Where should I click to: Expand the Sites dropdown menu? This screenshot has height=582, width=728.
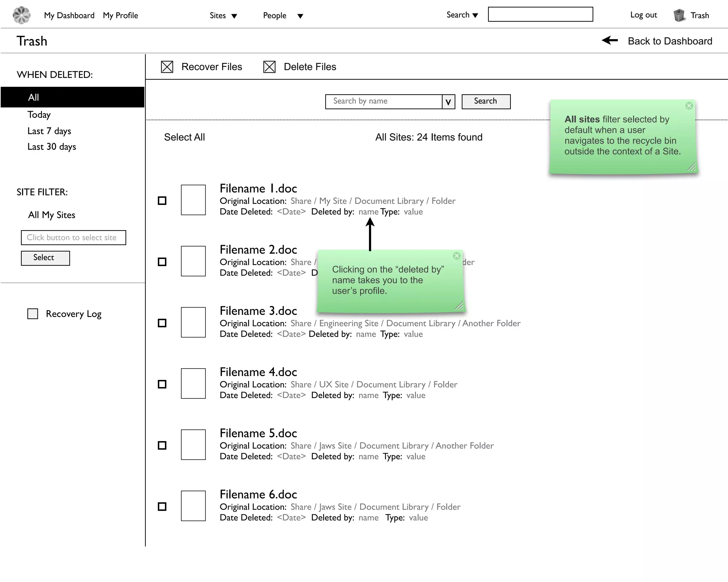(x=234, y=16)
